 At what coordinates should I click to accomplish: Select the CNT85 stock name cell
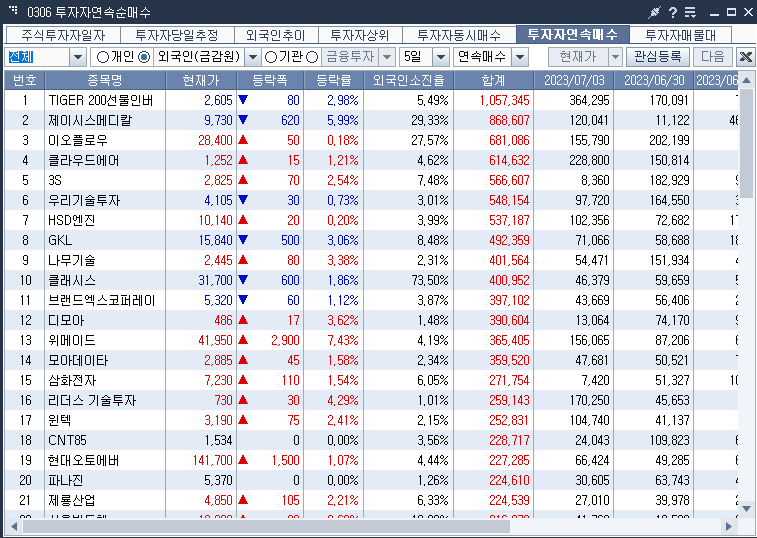point(105,440)
